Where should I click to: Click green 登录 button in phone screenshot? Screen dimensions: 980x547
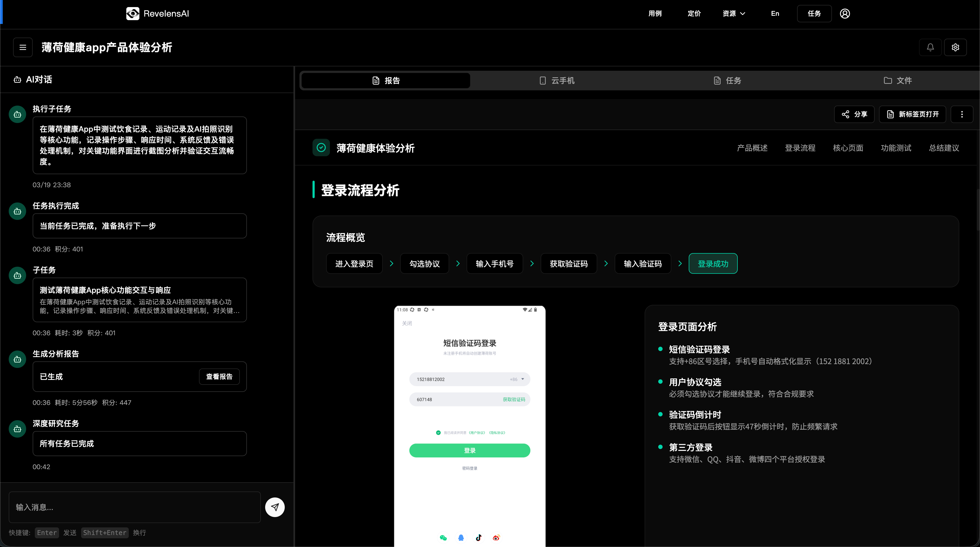click(x=470, y=450)
